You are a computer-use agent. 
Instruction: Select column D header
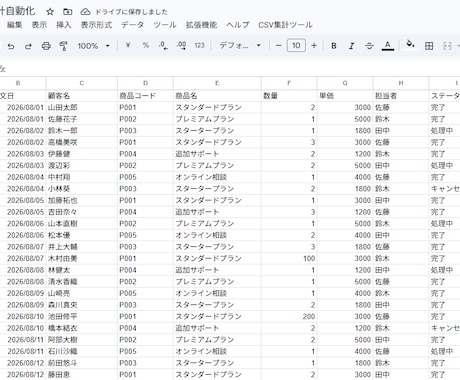pyautogui.click(x=145, y=83)
